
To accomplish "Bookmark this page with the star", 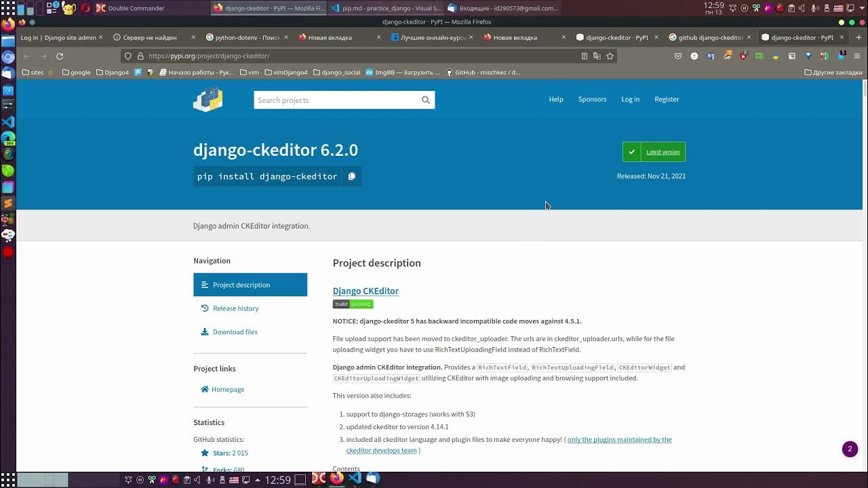I will point(610,56).
